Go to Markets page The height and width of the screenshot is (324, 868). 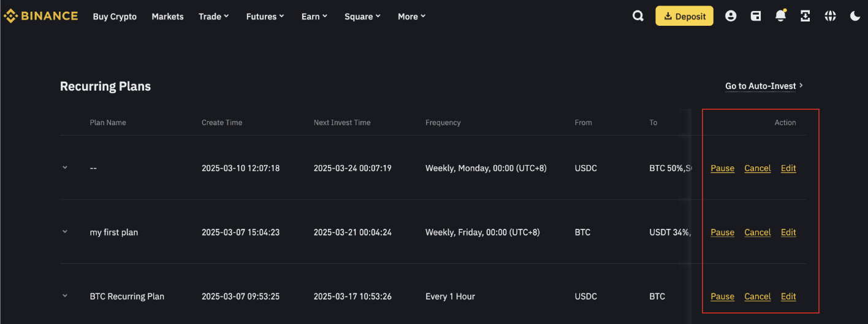click(x=167, y=17)
